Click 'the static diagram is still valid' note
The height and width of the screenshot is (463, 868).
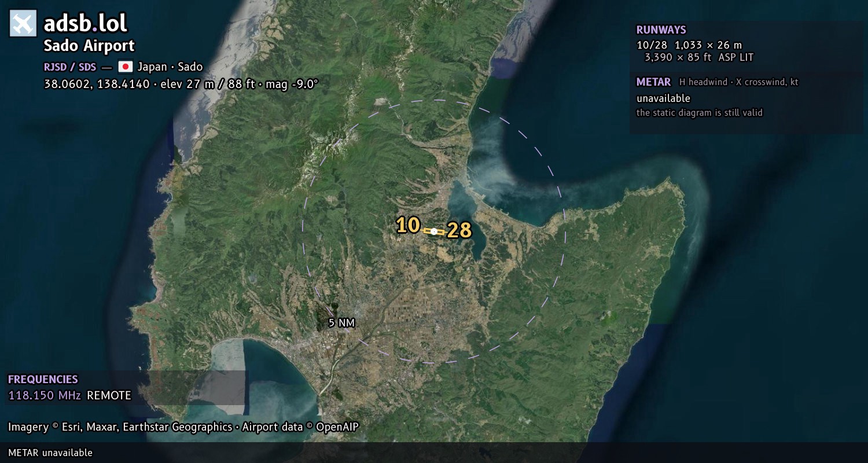pyautogui.click(x=700, y=113)
